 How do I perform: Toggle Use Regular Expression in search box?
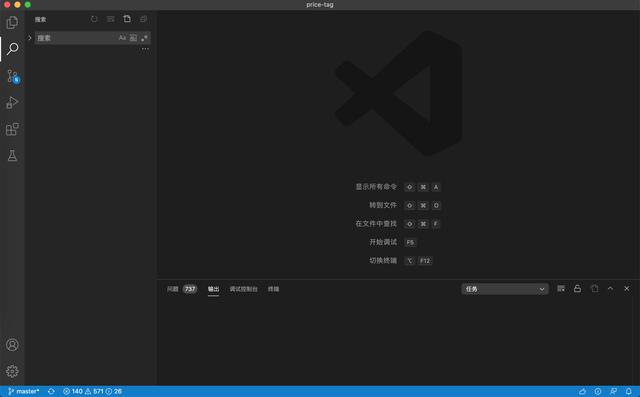tap(144, 38)
